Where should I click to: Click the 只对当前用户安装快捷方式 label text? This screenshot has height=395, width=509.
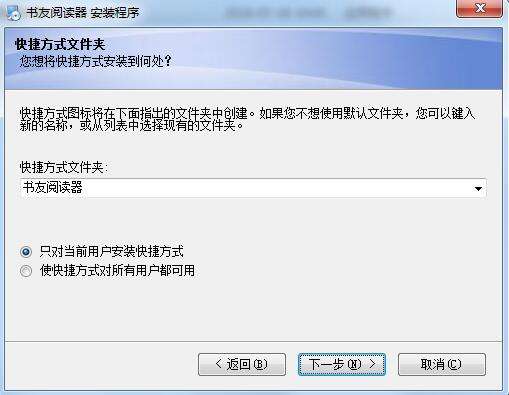pos(111,251)
